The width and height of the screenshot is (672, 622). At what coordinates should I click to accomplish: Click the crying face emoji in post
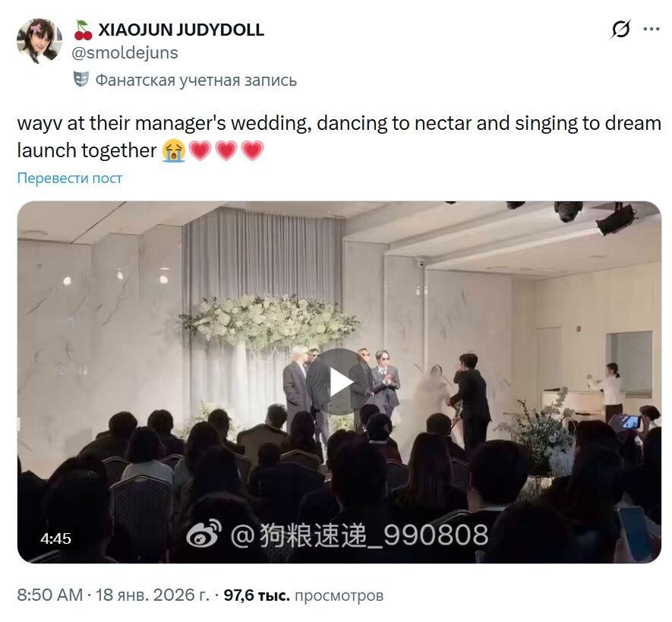[174, 150]
